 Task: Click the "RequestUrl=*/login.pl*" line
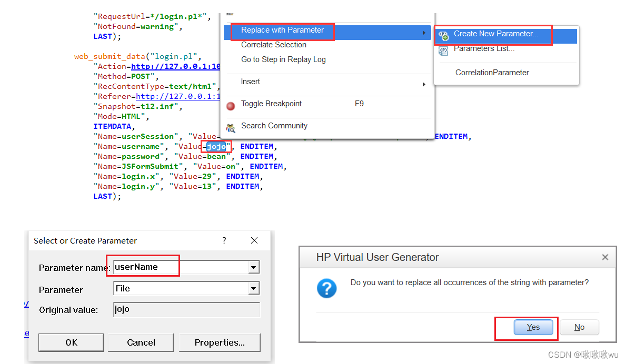152,17
